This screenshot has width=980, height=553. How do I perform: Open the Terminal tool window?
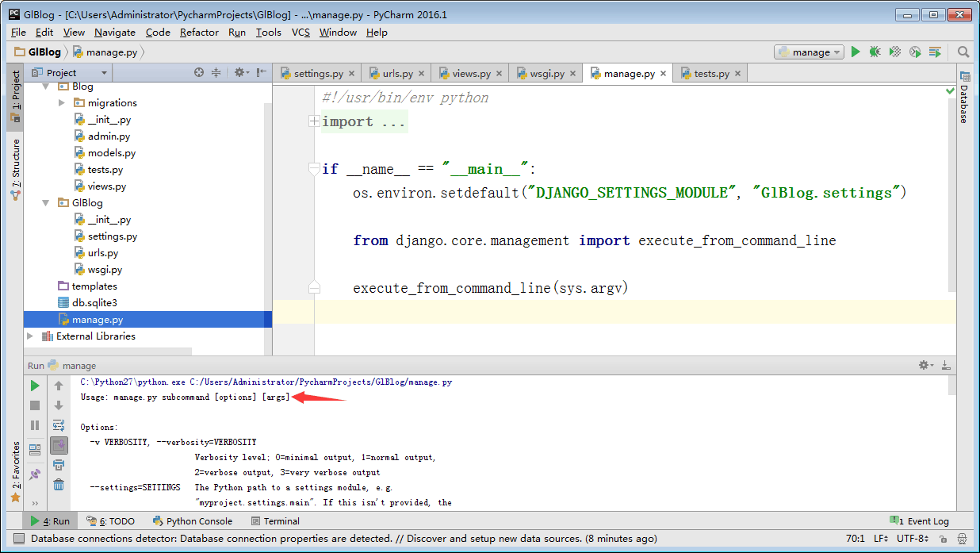coord(275,521)
